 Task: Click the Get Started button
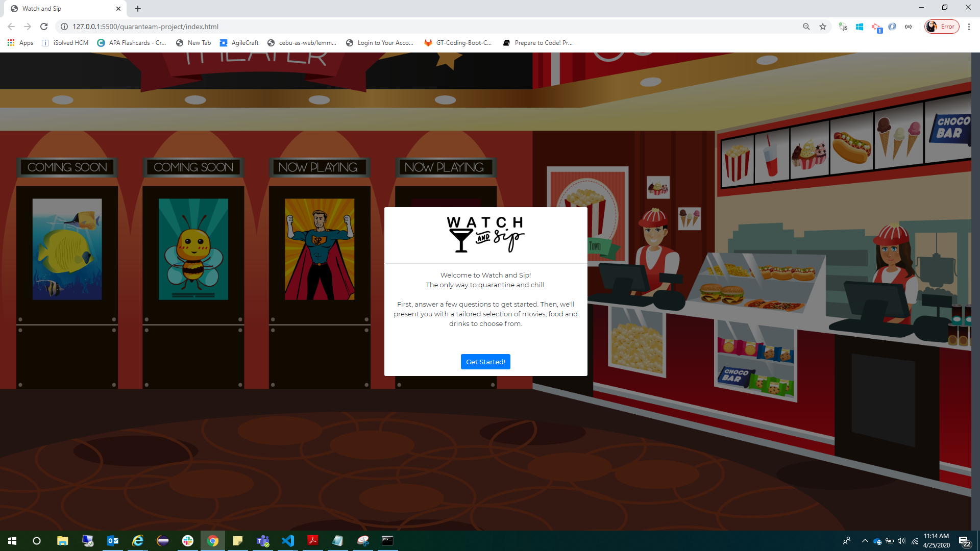coord(486,361)
